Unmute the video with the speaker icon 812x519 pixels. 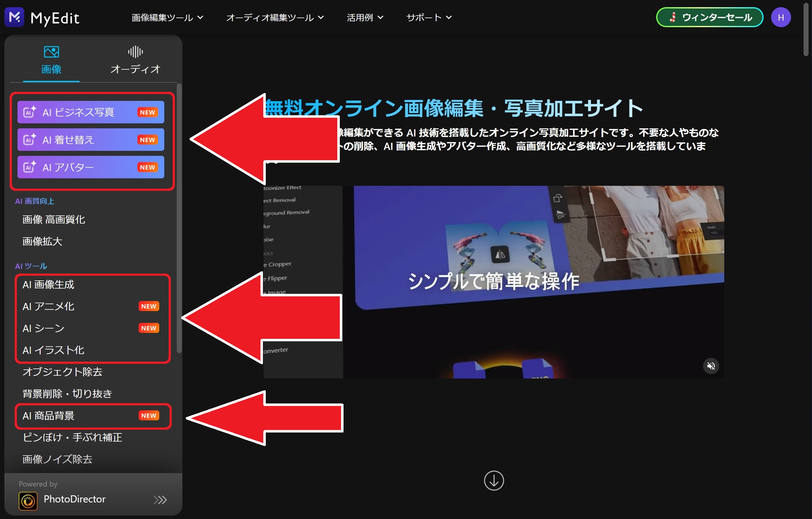coord(711,366)
